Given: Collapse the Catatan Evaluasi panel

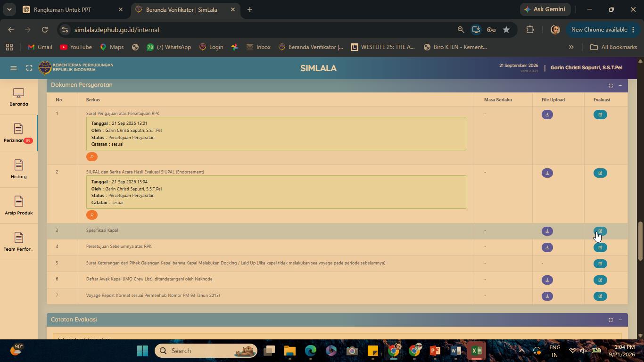Looking at the screenshot, I should (x=620, y=320).
